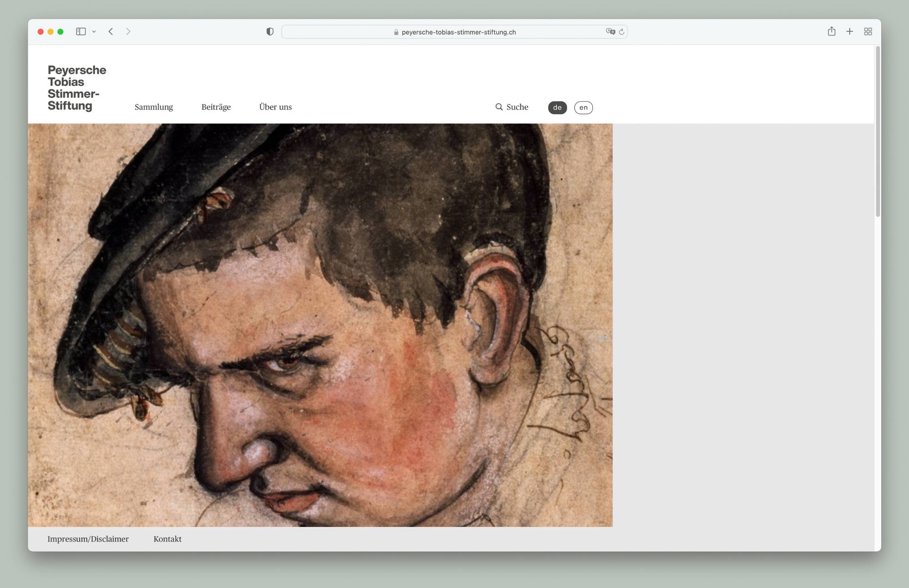This screenshot has height=588, width=909.
Task: Click the translate page icon in address bar
Action: click(x=610, y=31)
